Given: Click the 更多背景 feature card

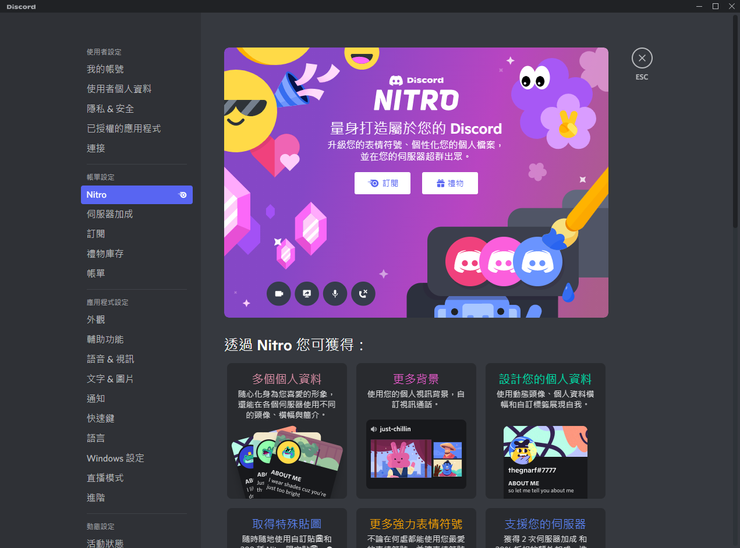Looking at the screenshot, I should click(x=416, y=431).
